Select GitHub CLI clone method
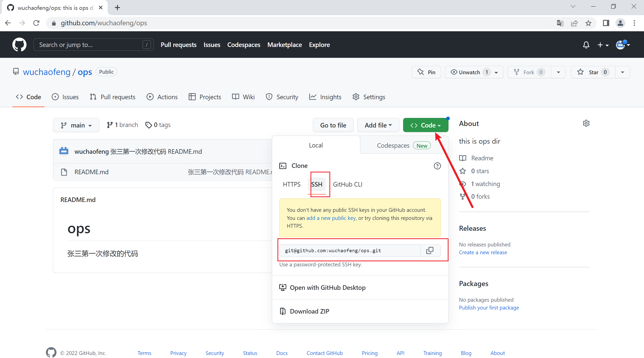Viewport: 644px width, 358px height. click(x=348, y=184)
